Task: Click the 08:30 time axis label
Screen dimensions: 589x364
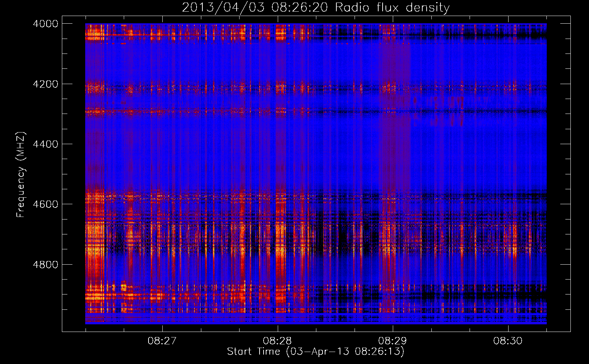Action: pos(508,341)
